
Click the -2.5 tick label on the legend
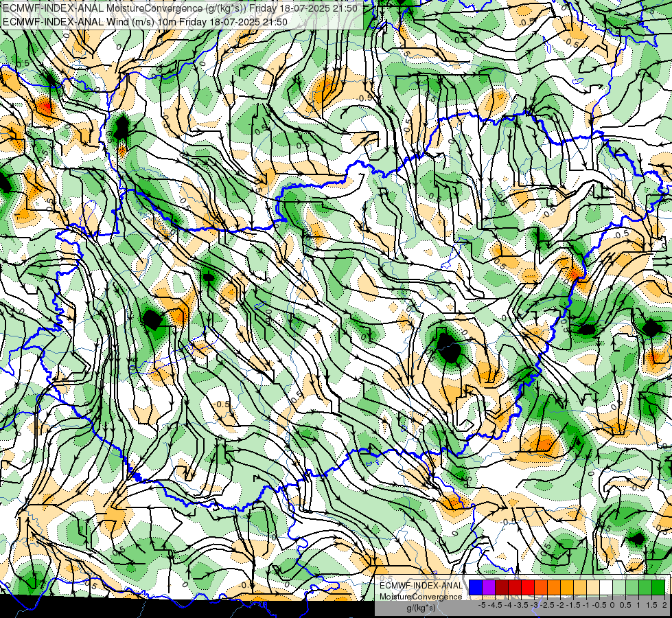coord(547,605)
